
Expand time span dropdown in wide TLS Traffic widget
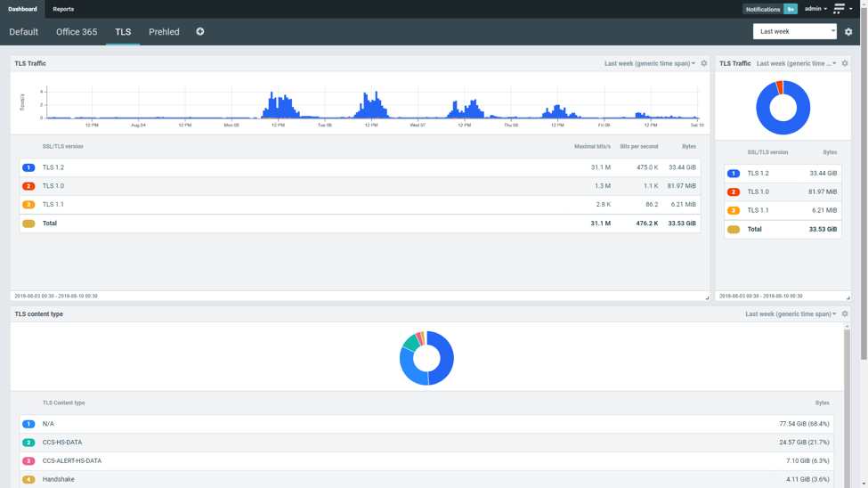click(x=649, y=63)
